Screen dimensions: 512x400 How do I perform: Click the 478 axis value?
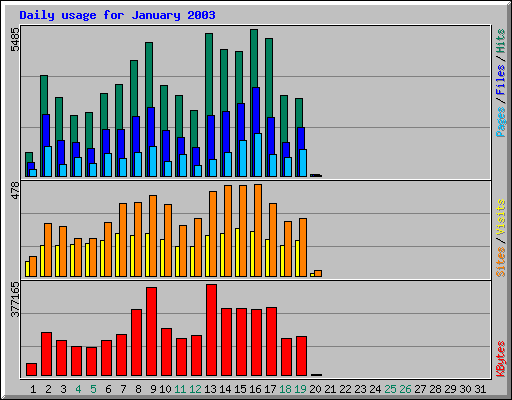click(x=15, y=190)
